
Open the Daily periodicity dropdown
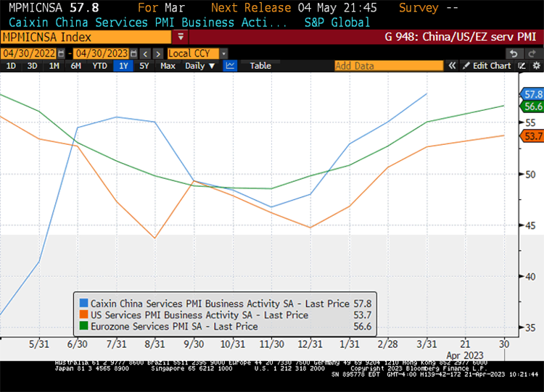(200, 66)
